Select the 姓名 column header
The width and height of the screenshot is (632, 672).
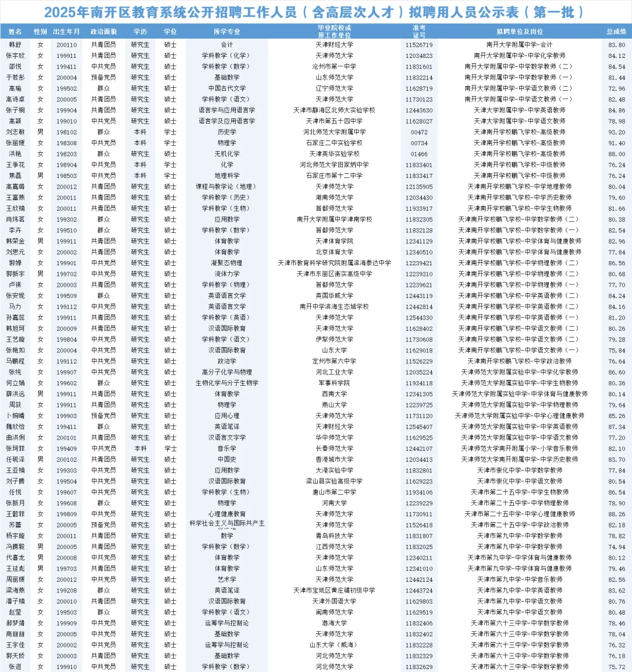pyautogui.click(x=15, y=32)
